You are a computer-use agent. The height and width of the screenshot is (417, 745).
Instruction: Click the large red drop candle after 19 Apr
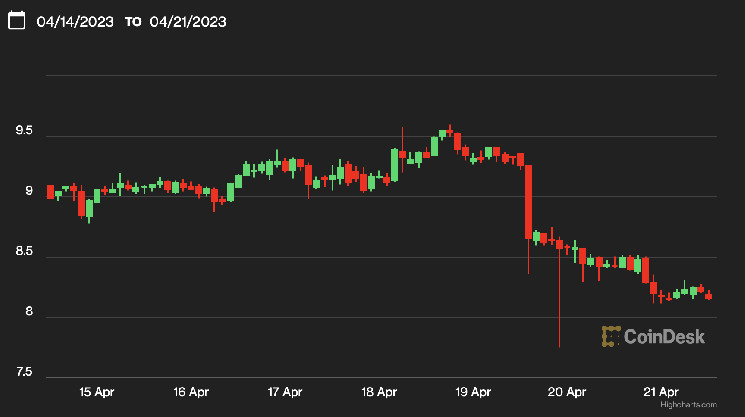(x=528, y=202)
